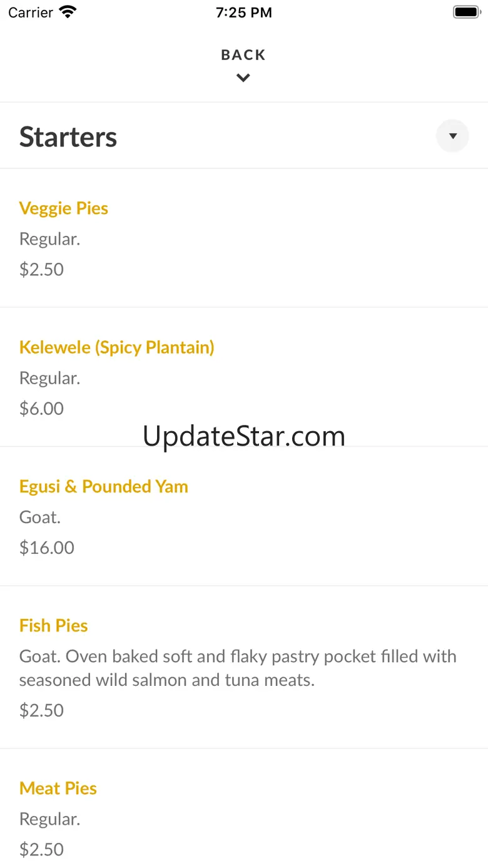Viewport: 488px width, 868px height.
Task: Select the Fish Pies title
Action: pyautogui.click(x=54, y=625)
